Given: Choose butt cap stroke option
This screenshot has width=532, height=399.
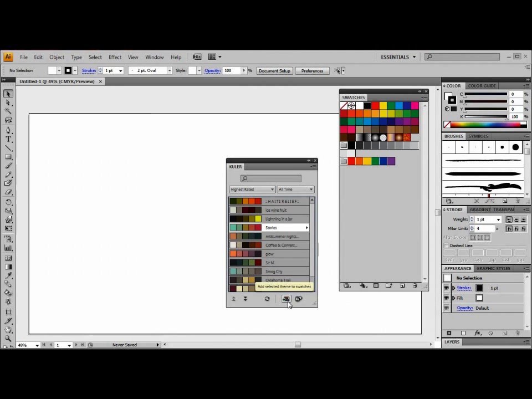Looking at the screenshot, I should [509, 219].
